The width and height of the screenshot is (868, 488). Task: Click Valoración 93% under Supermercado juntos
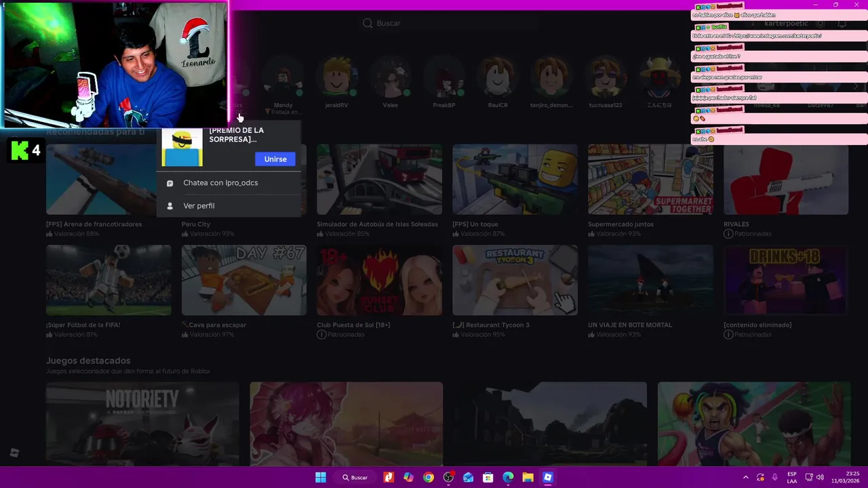(618, 234)
